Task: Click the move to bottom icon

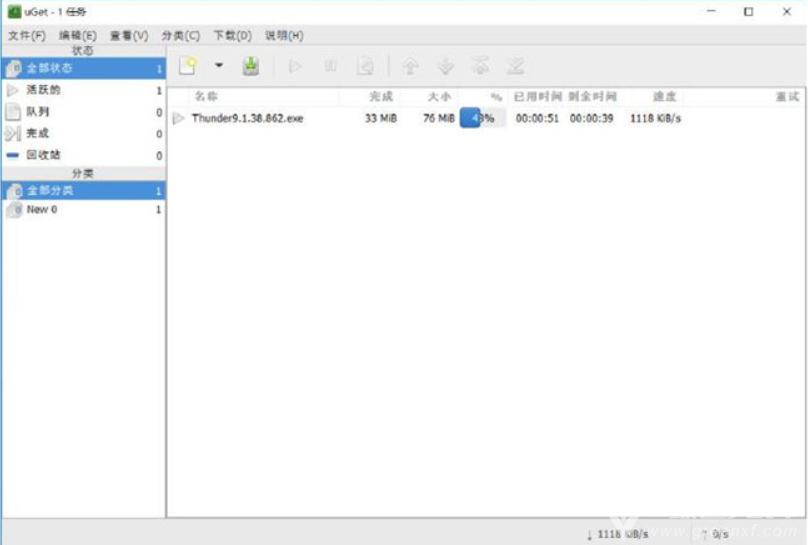Action: (515, 66)
